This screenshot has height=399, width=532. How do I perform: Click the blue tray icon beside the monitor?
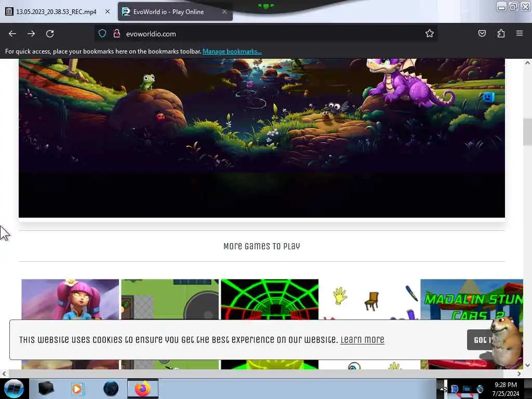pyautogui.click(x=454, y=389)
